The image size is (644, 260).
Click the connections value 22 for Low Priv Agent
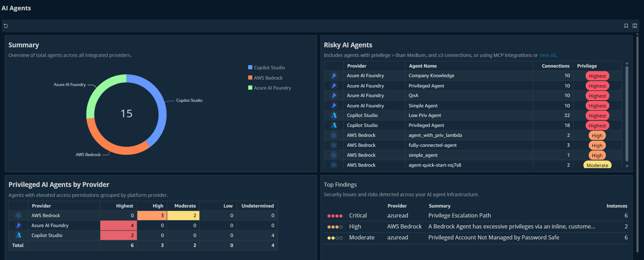coord(567,115)
